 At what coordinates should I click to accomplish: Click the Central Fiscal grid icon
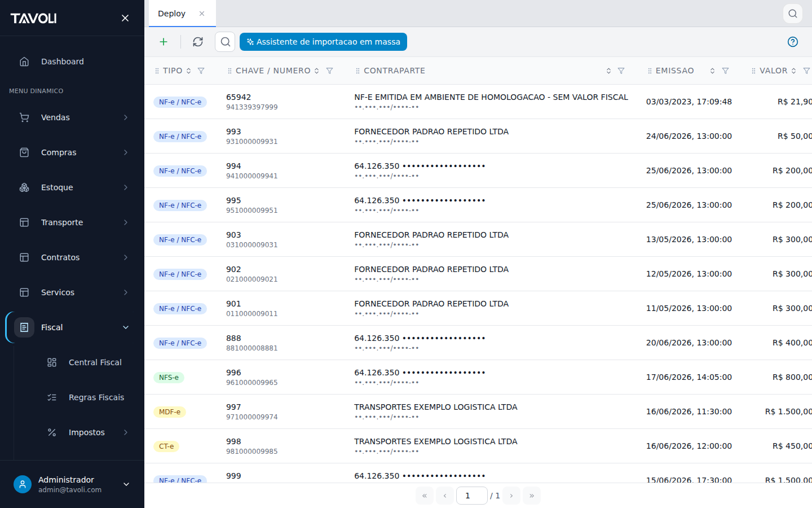[52, 362]
